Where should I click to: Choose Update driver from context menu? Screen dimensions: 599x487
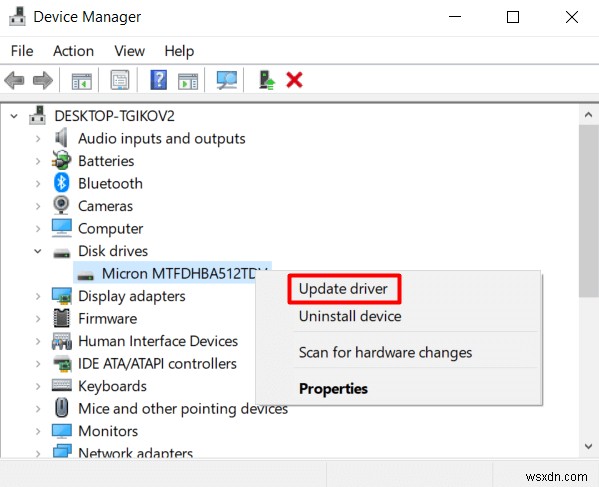[x=343, y=289]
